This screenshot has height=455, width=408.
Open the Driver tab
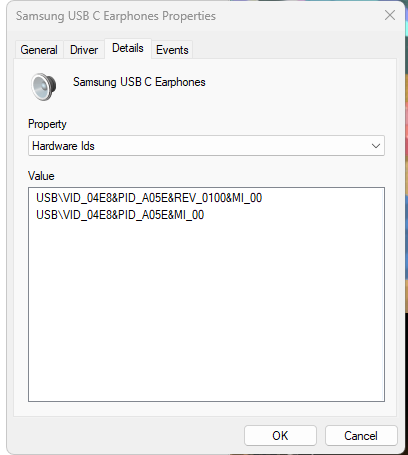84,50
